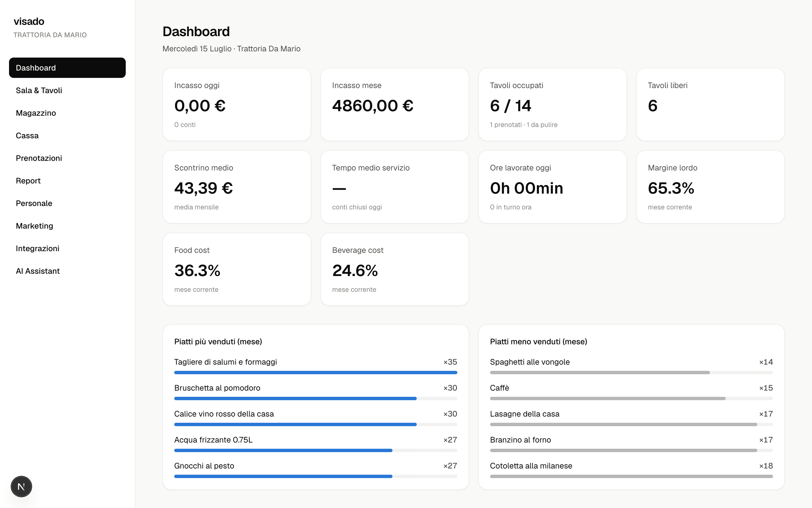Click the 'Piatti meno venduti (mese)' heading
Screen dimensions: 812x508
pos(539,342)
